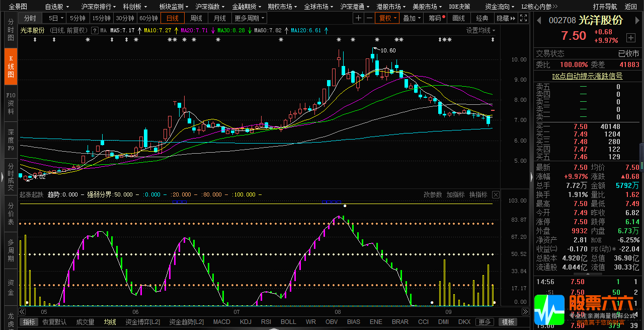Collapse right quote panel arrow

(531, 177)
